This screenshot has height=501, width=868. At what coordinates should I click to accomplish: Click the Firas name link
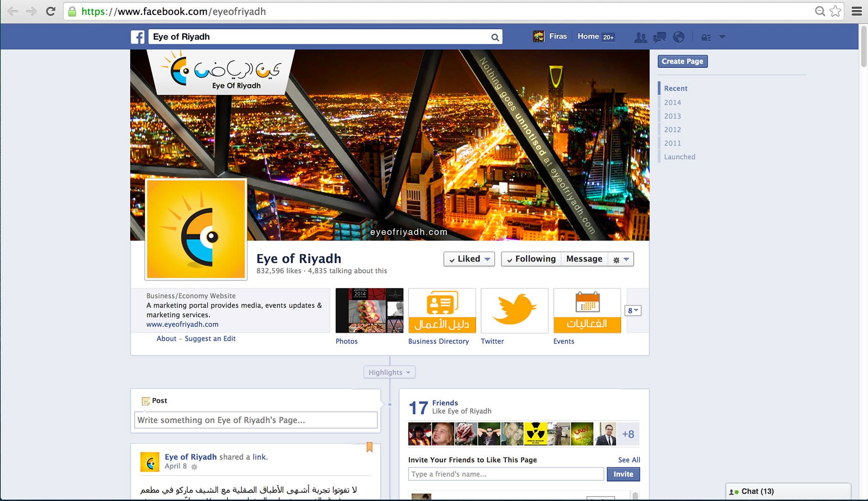(x=558, y=36)
